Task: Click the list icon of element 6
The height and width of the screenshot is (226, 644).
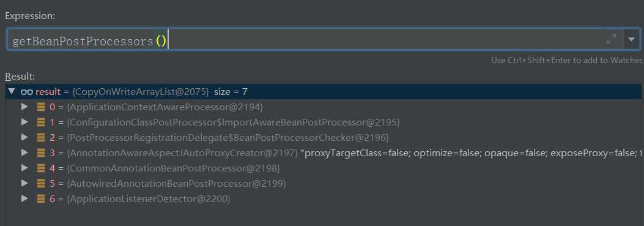Action: coord(40,198)
